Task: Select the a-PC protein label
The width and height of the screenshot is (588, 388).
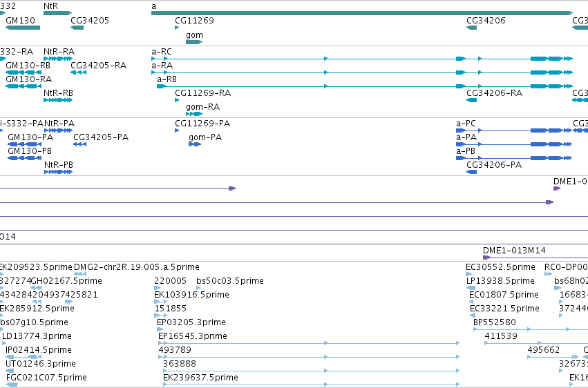Action: (466, 123)
